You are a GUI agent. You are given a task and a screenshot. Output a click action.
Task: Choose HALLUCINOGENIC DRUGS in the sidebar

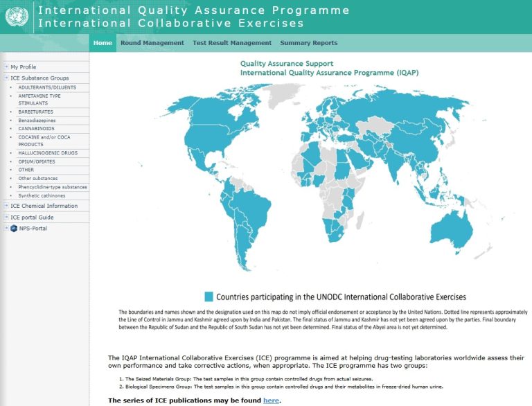tap(48, 152)
